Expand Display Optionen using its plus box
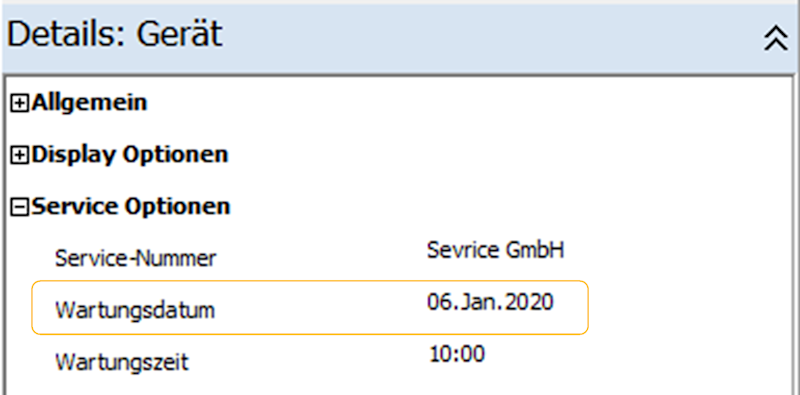800x395 pixels. pyautogui.click(x=19, y=156)
